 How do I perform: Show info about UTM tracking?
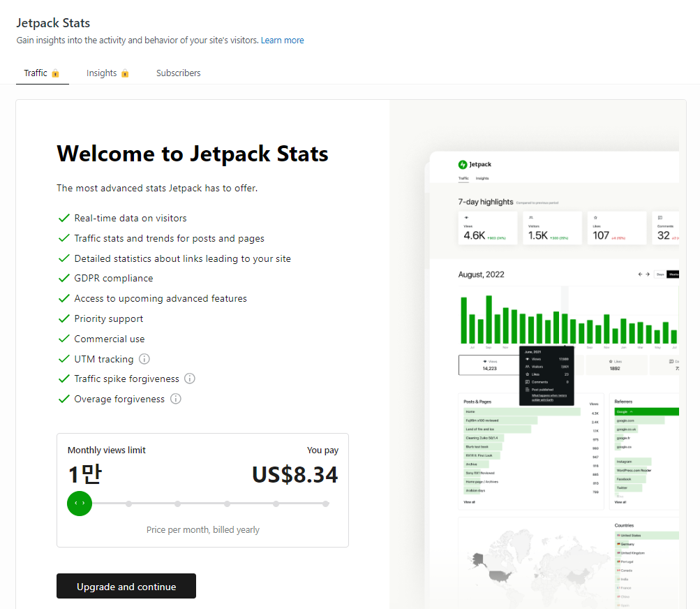coord(144,359)
